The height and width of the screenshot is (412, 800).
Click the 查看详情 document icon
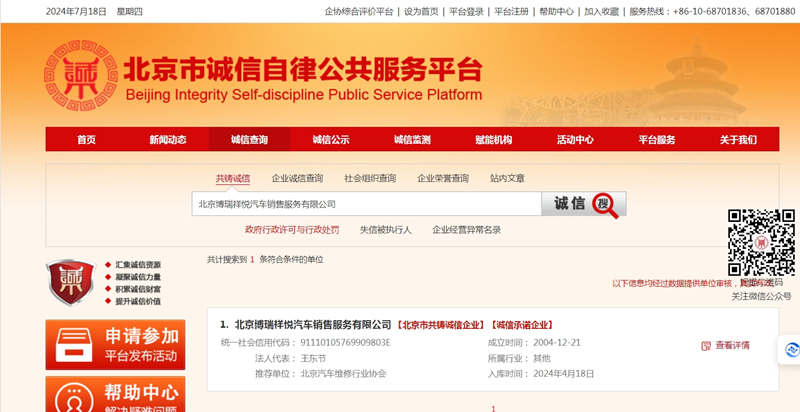(706, 346)
